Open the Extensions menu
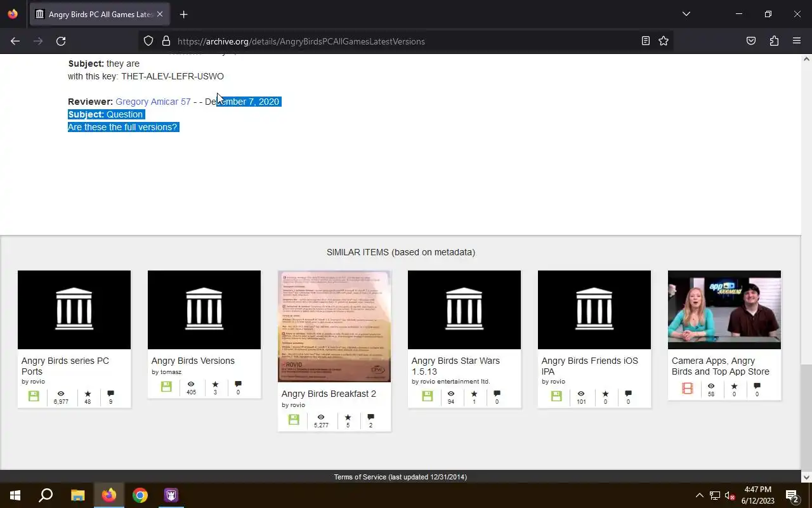This screenshot has height=508, width=812. click(774, 41)
